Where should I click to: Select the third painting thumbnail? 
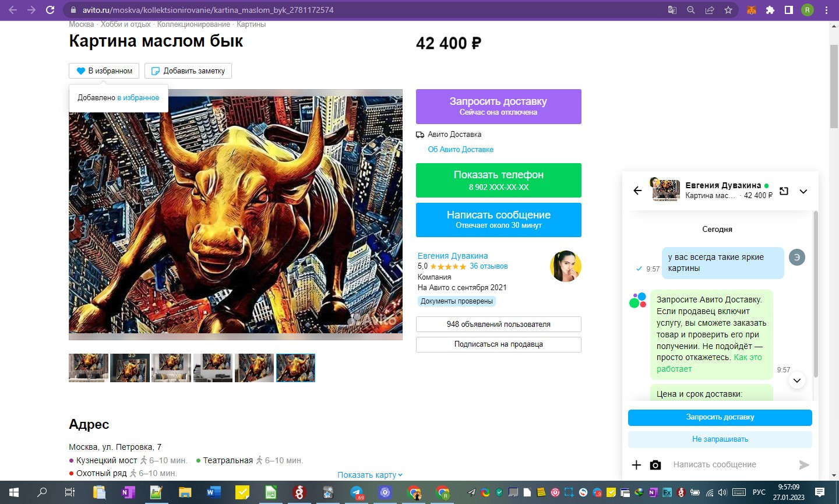click(171, 368)
